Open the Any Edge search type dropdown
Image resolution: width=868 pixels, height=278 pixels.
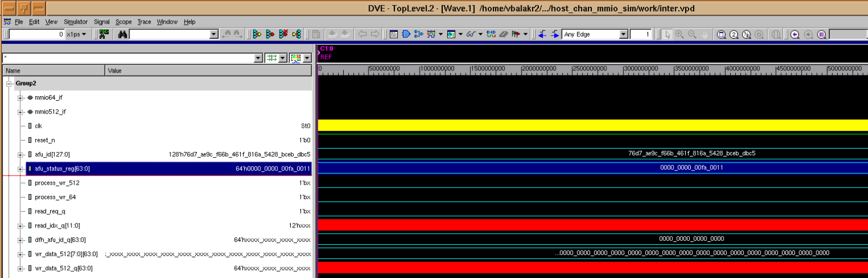point(623,34)
